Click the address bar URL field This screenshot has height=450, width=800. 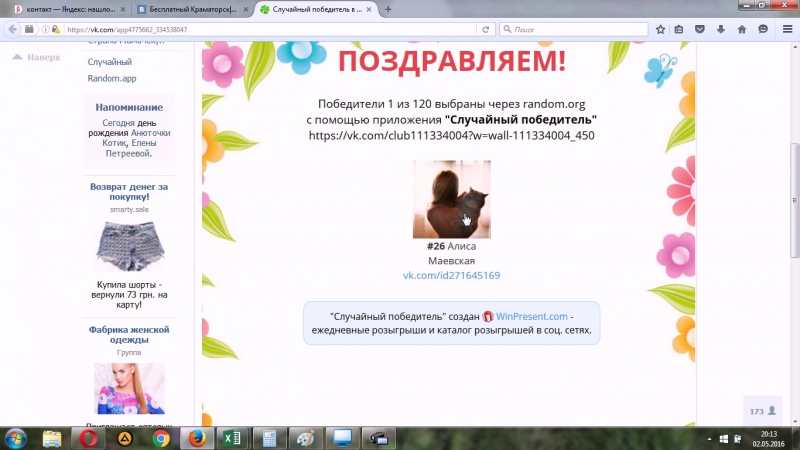coord(270,30)
